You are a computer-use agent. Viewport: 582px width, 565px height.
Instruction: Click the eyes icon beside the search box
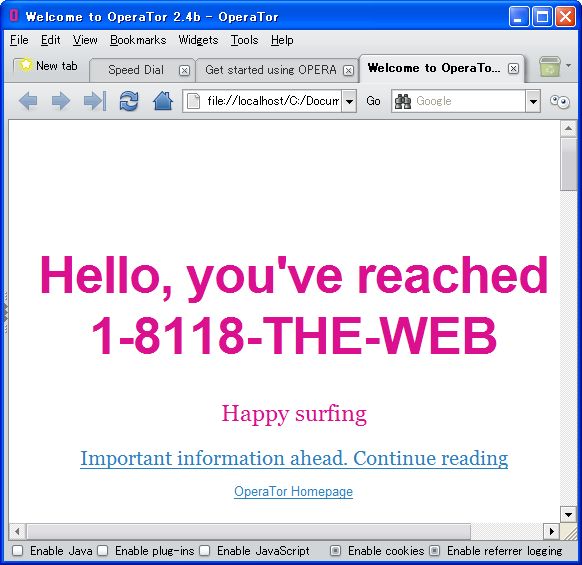tap(560, 101)
